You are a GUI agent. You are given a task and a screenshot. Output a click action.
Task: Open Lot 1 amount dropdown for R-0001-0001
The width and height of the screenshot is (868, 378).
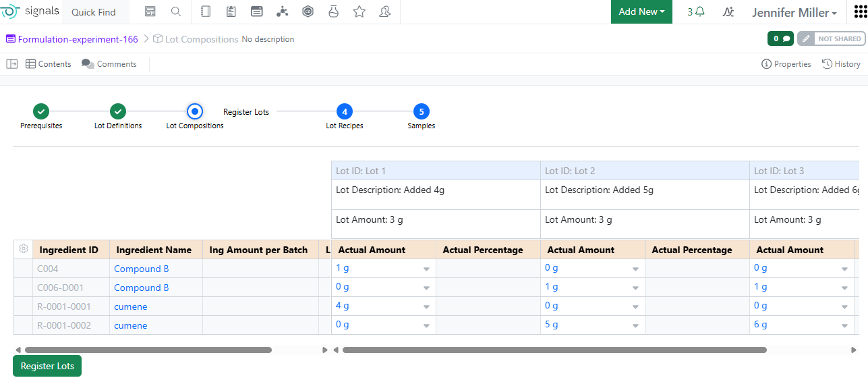[x=426, y=306]
